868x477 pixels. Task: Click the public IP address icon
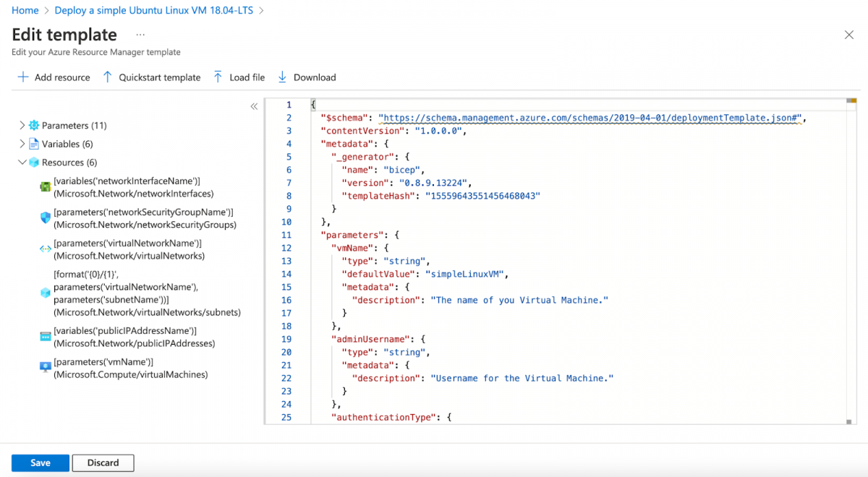point(45,337)
